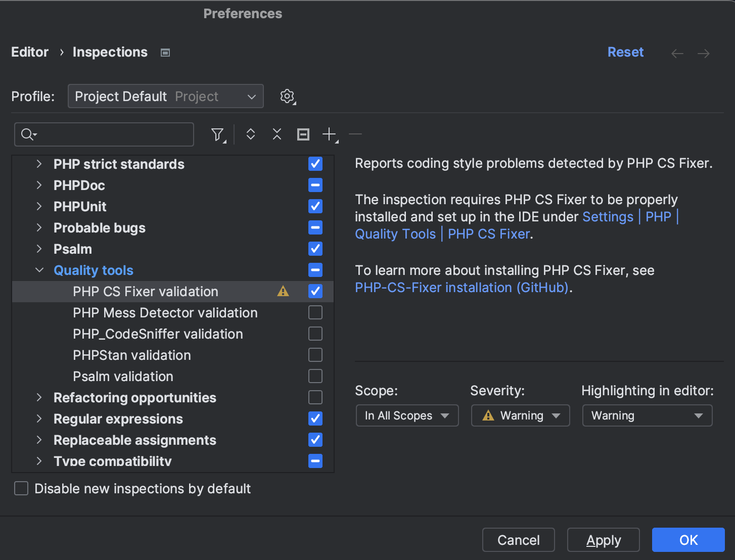This screenshot has width=735, height=560.
Task: Check the PHPStan validation checkbox
Action: point(315,355)
